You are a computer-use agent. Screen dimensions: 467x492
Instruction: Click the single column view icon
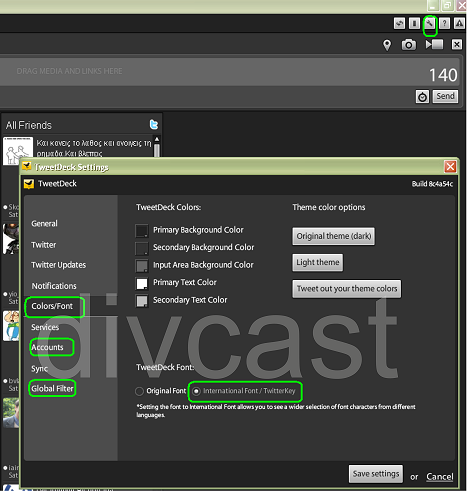(x=414, y=23)
